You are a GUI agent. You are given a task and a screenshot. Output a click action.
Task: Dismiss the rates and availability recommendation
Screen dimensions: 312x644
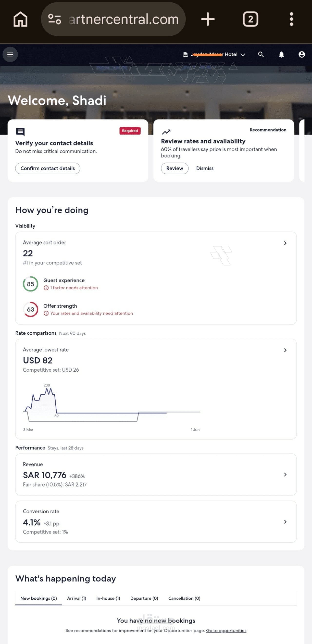(x=205, y=168)
